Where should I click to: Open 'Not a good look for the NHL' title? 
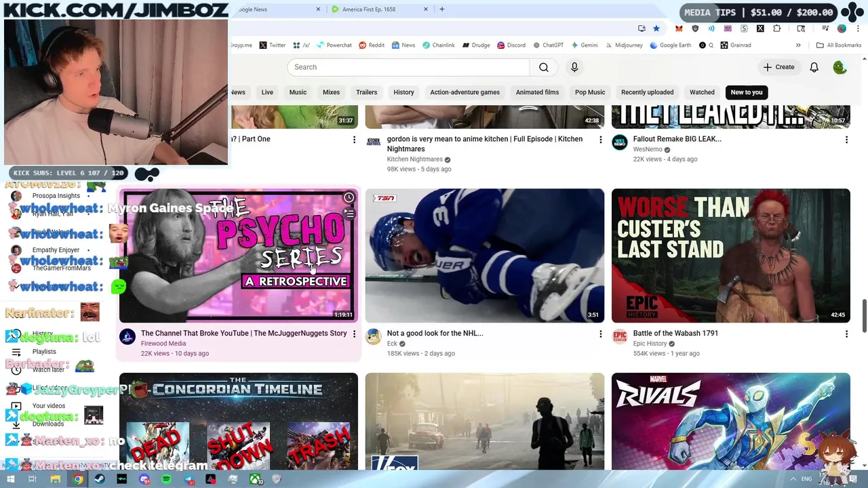pyautogui.click(x=435, y=333)
